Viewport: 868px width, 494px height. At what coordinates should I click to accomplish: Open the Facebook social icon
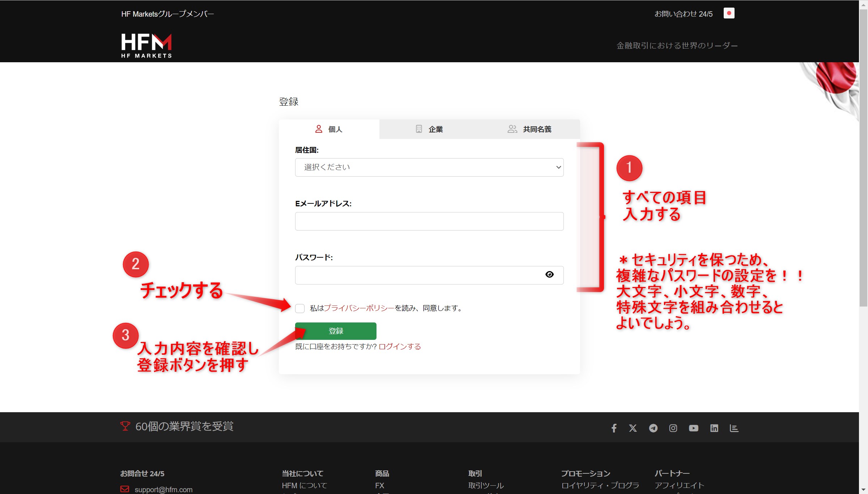(614, 428)
